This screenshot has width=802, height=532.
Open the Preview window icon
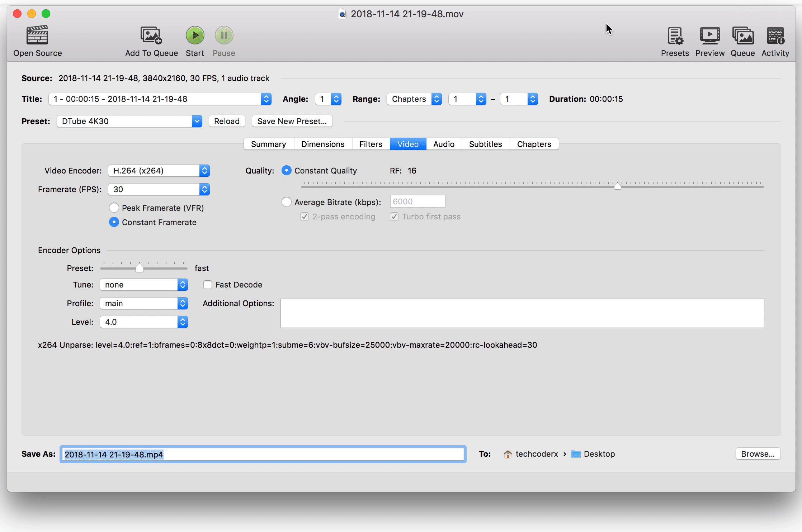[x=709, y=36]
